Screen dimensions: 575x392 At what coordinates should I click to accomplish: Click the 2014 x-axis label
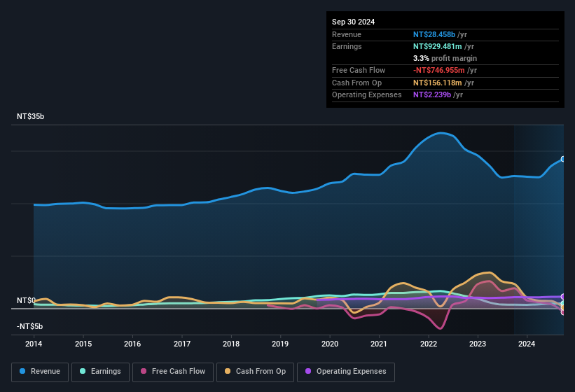click(34, 344)
